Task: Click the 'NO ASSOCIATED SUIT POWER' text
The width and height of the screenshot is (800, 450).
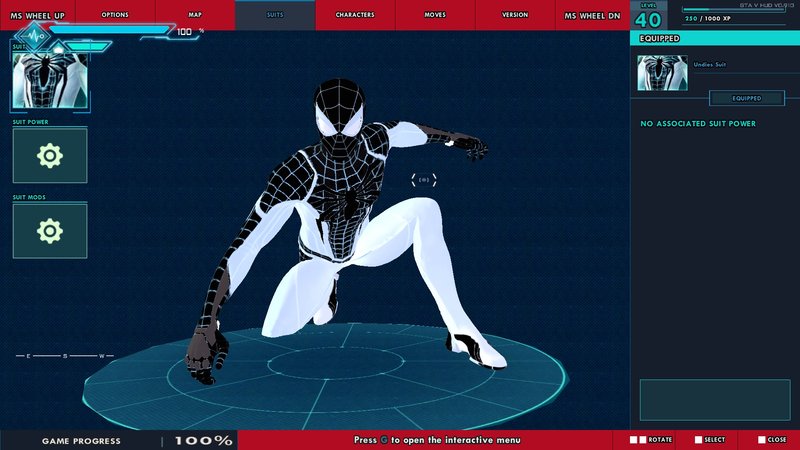Action: [x=698, y=123]
